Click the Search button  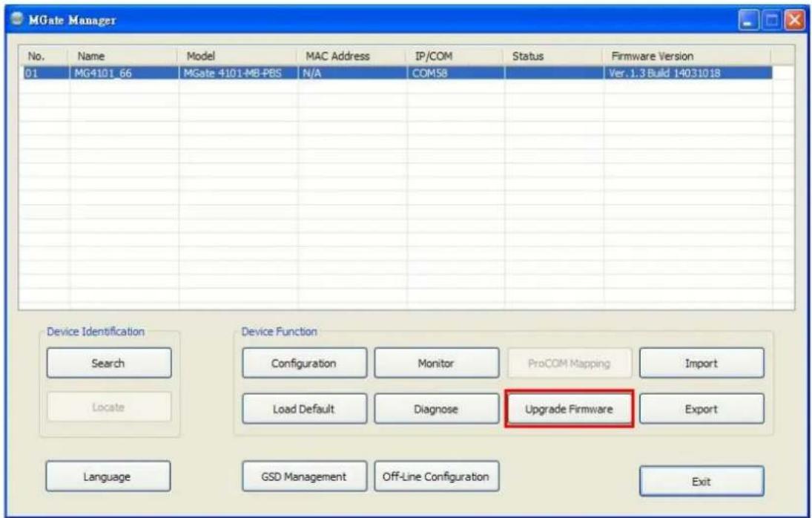click(109, 363)
